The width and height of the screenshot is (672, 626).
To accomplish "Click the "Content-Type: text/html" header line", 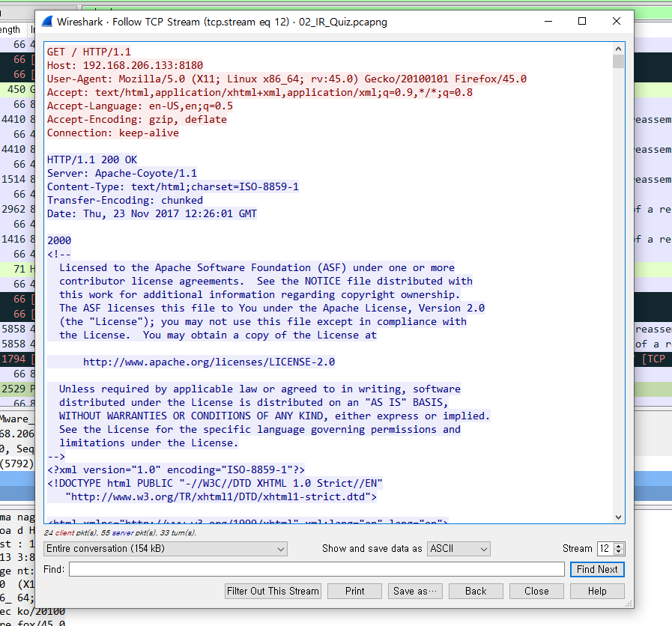I will pos(173,186).
